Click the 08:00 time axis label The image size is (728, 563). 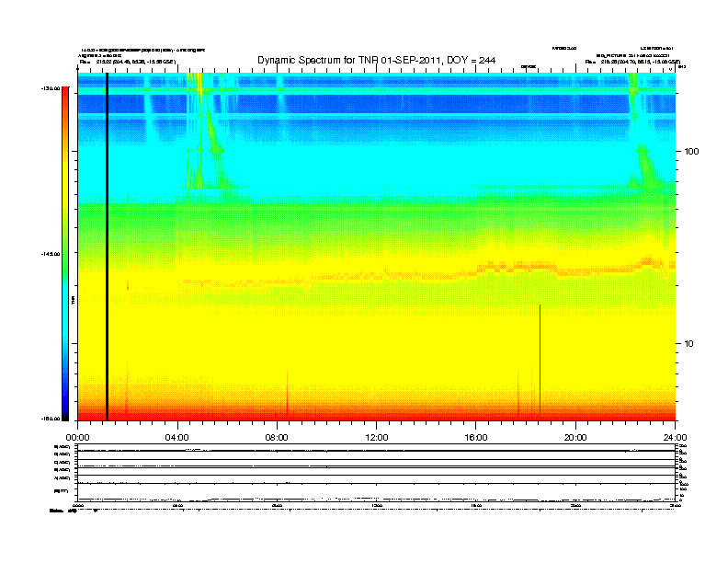coord(277,438)
